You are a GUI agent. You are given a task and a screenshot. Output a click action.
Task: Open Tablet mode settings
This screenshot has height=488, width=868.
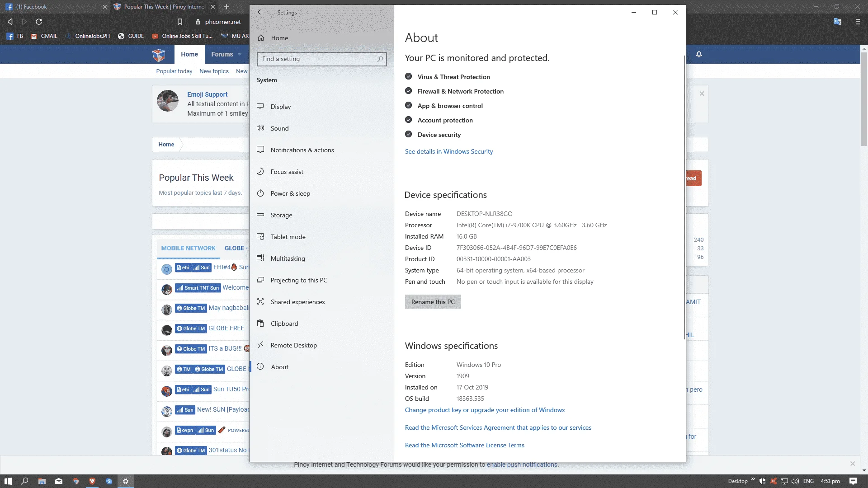click(x=288, y=237)
